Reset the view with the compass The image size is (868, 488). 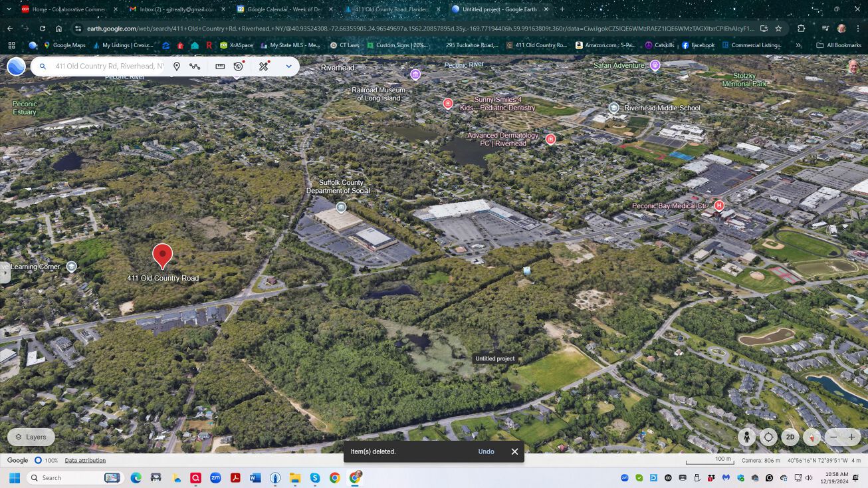click(x=811, y=437)
